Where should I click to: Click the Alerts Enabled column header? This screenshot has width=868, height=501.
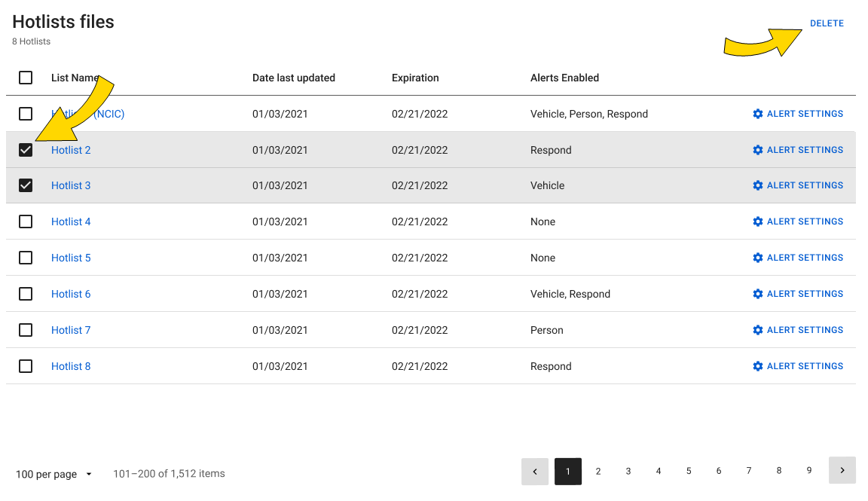click(x=564, y=78)
